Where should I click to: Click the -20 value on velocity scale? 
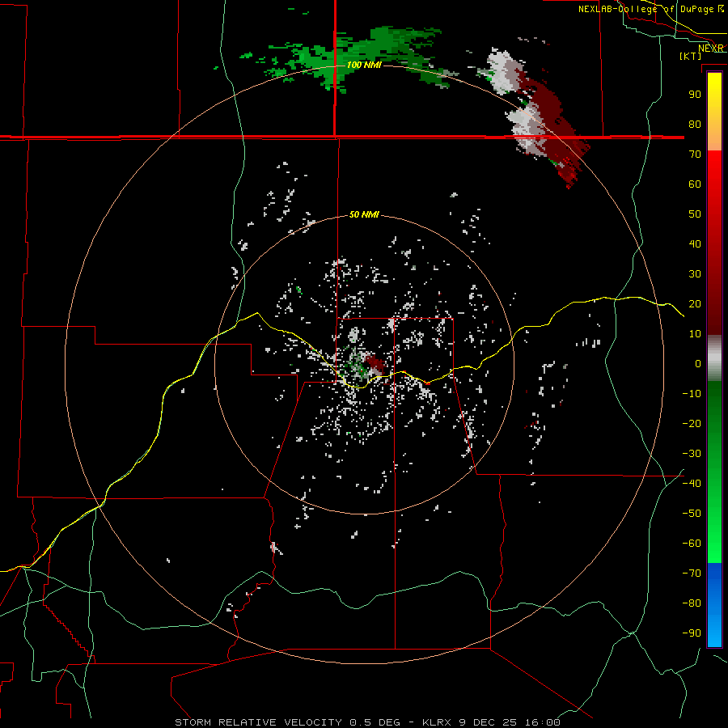pos(692,423)
